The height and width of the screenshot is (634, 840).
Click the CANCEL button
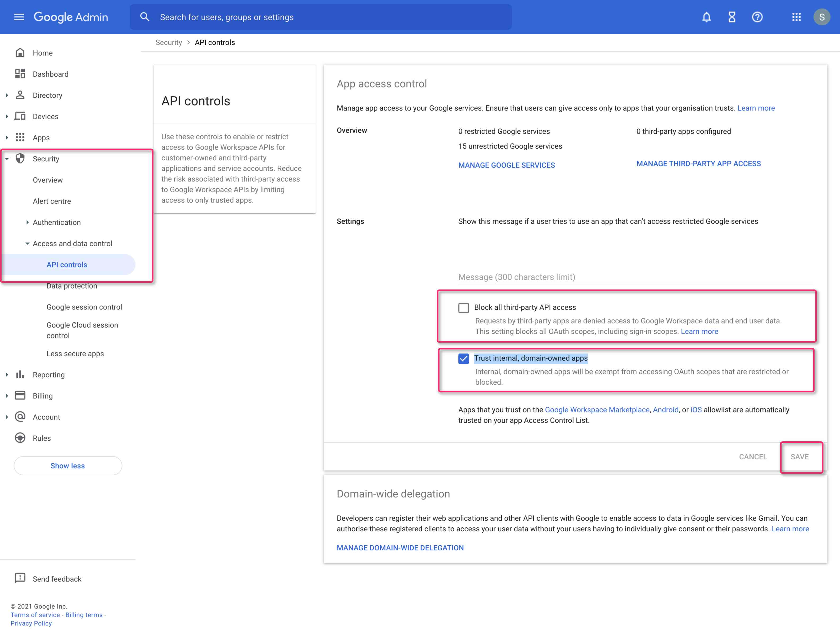[x=753, y=457]
